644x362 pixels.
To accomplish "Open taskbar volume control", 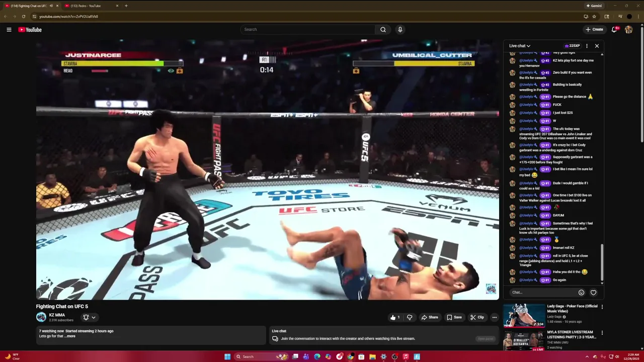I will pyautogui.click(x=617, y=357).
